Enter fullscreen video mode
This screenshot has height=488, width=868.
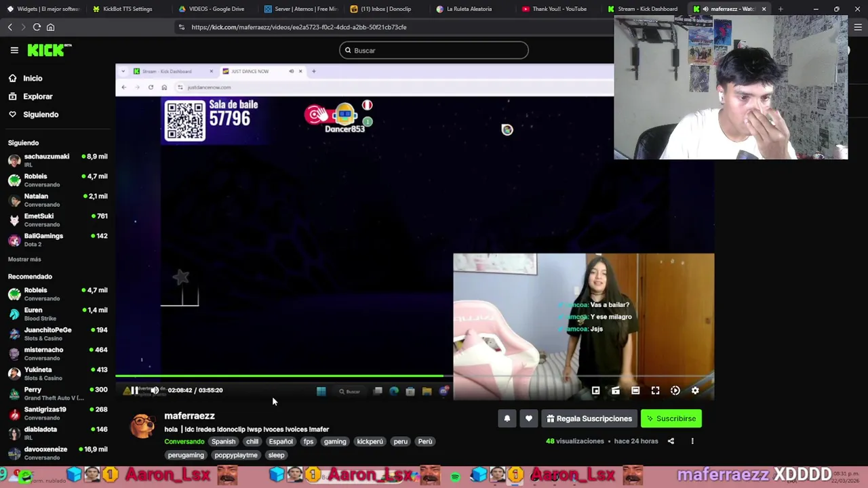[655, 390]
